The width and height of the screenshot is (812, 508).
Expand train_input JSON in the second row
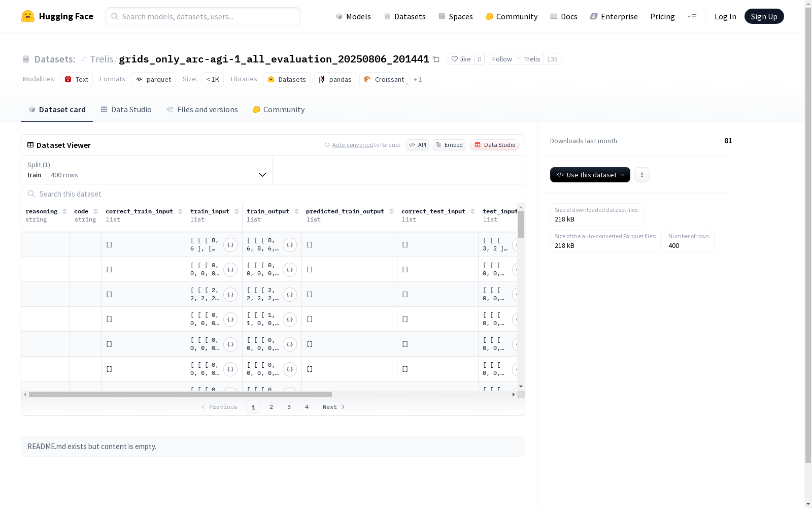pyautogui.click(x=230, y=270)
